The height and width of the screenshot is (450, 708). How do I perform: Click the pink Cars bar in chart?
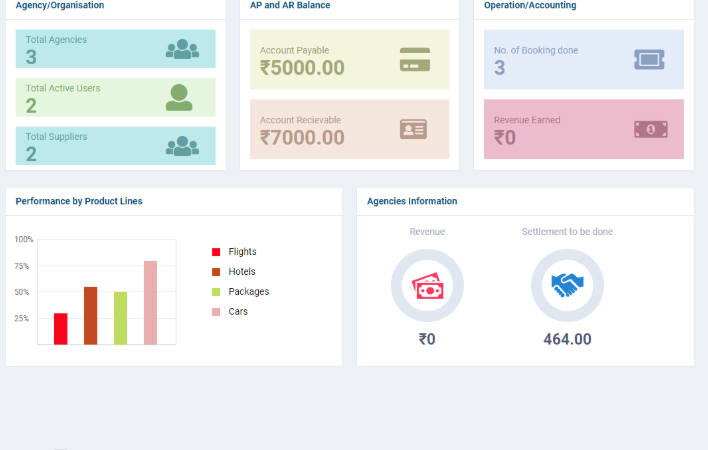click(150, 303)
